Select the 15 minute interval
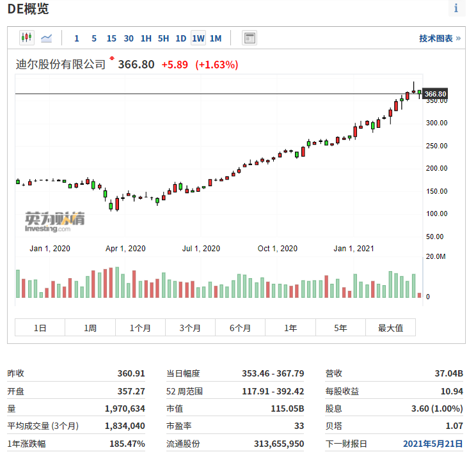The width and height of the screenshot is (476, 459). 111,38
